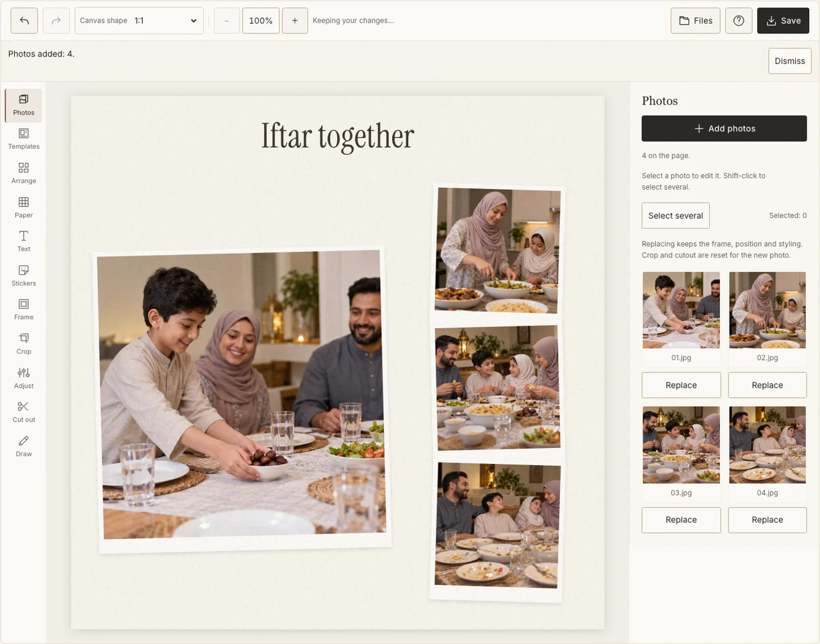Open the Photos panel in sidebar
Screen dimensions: 820x644
click(x=24, y=105)
